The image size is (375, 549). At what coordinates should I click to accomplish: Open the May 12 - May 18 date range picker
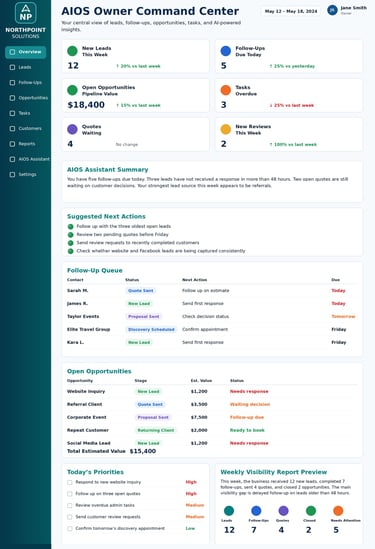pos(291,11)
